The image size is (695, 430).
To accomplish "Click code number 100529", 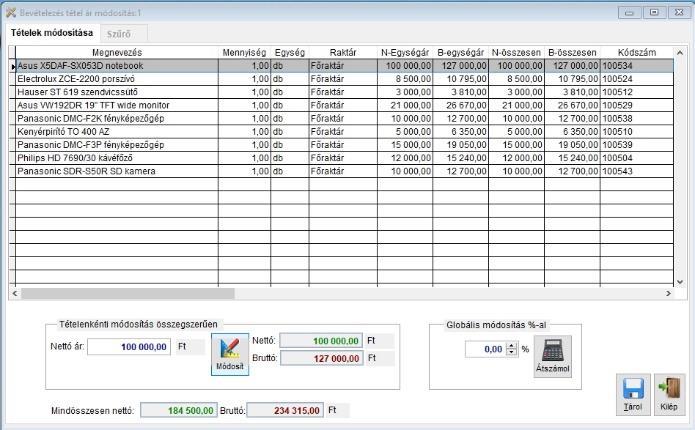I will coord(617,105).
